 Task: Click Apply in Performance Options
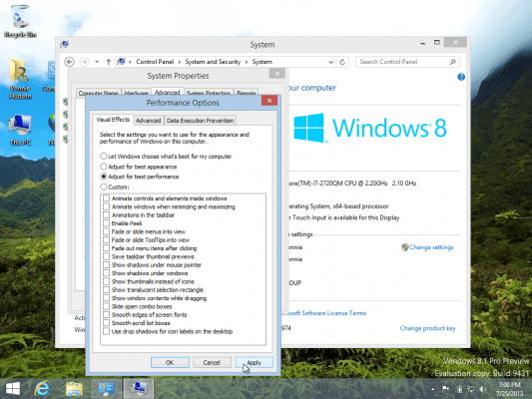pyautogui.click(x=255, y=362)
